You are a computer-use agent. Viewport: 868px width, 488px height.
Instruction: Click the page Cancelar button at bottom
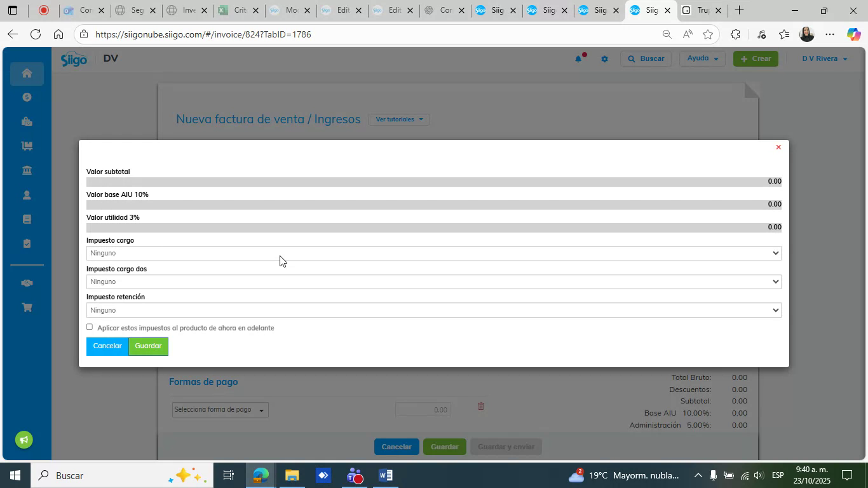click(397, 447)
